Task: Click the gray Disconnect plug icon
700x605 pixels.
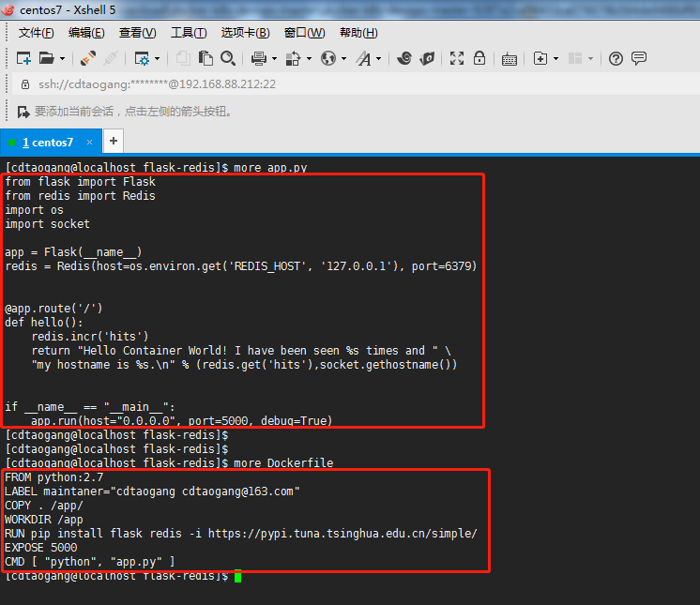Action: (111, 58)
